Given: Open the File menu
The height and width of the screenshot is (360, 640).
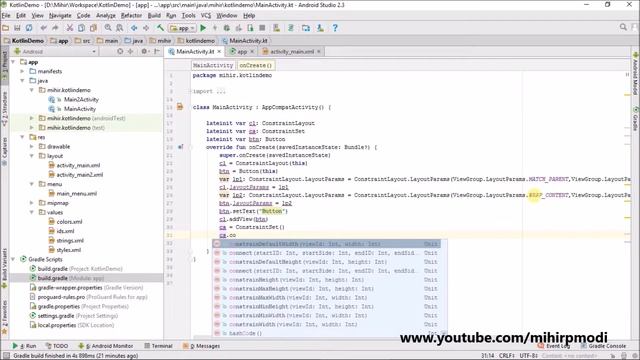Looking at the screenshot, I should [6, 16].
